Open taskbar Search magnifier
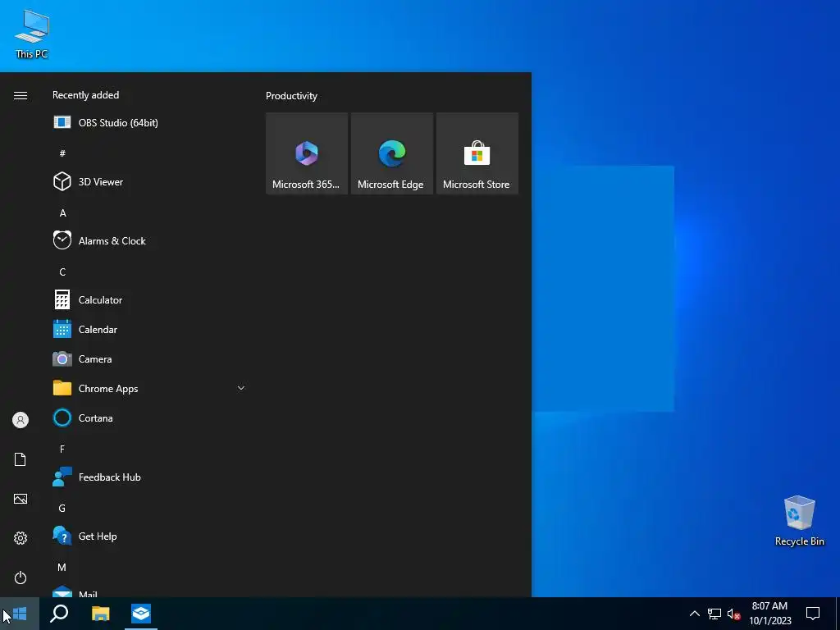This screenshot has height=630, width=840. 59,614
